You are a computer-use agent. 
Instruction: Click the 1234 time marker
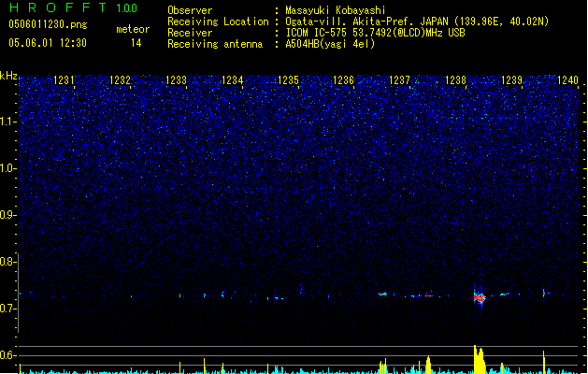tap(233, 80)
